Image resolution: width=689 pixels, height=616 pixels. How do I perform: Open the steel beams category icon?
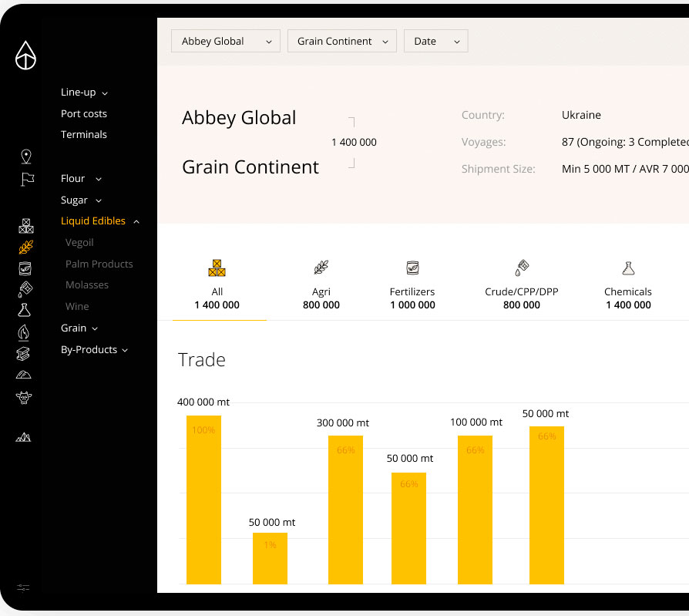point(23,354)
